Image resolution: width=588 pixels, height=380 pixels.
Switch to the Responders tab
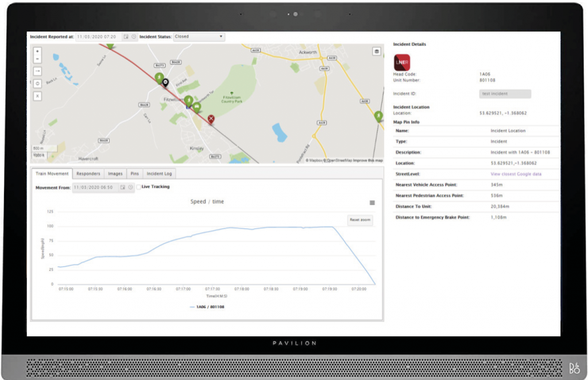(88, 174)
